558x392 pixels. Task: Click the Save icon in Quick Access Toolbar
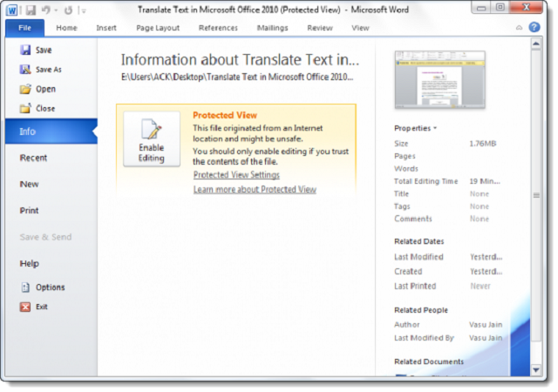tap(31, 10)
